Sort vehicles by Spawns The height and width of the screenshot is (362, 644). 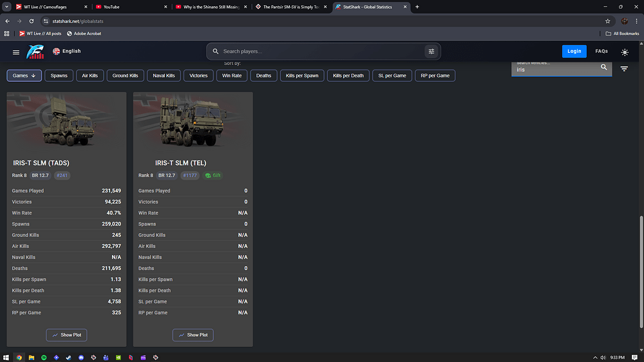(59, 75)
